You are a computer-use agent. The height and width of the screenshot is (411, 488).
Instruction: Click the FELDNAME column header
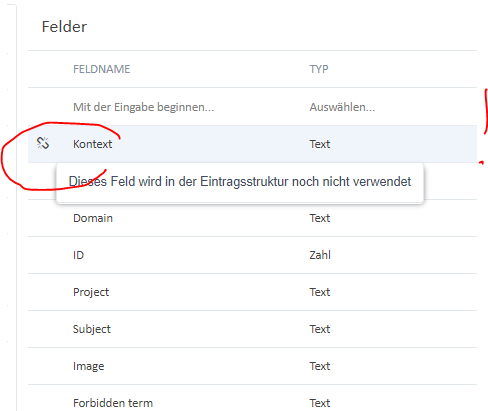[101, 69]
